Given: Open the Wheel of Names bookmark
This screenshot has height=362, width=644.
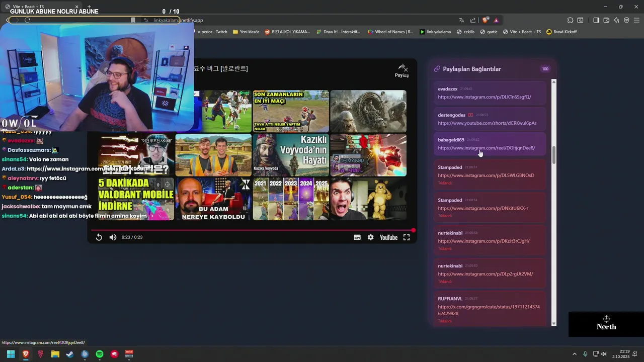Looking at the screenshot, I should click(390, 32).
